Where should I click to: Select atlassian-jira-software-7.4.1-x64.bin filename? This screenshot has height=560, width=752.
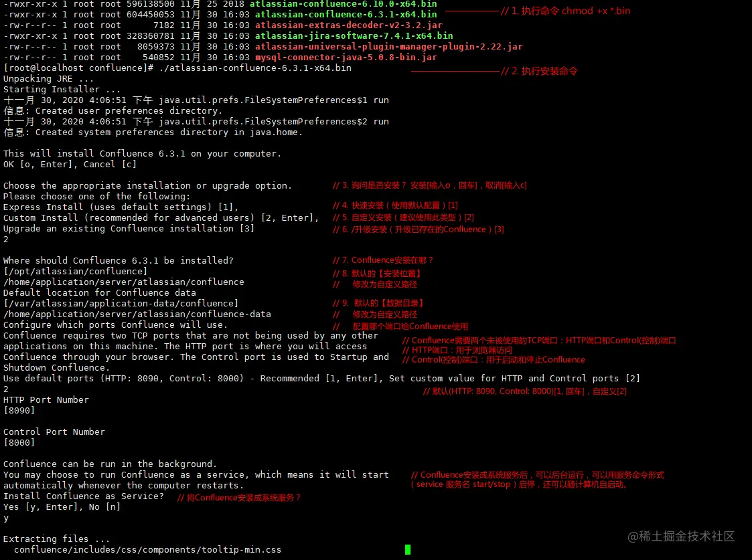pyautogui.click(x=354, y=36)
